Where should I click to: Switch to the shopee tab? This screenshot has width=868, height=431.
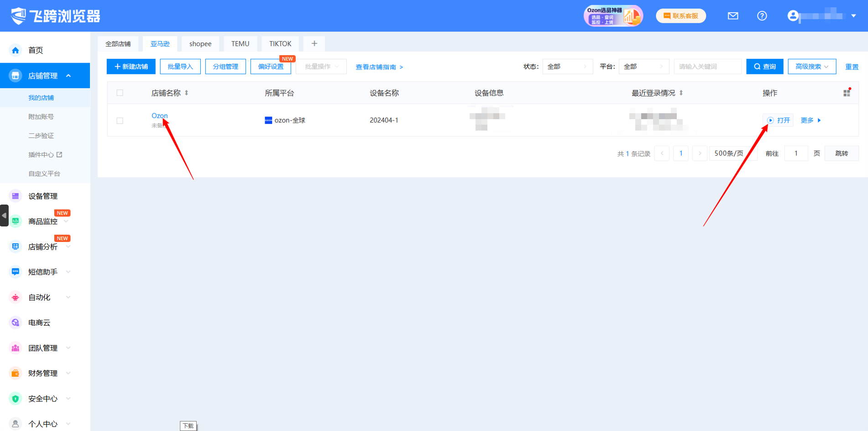pyautogui.click(x=200, y=44)
